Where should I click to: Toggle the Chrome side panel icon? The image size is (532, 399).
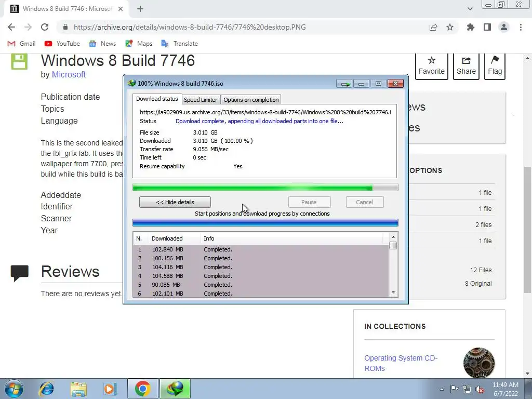click(487, 27)
